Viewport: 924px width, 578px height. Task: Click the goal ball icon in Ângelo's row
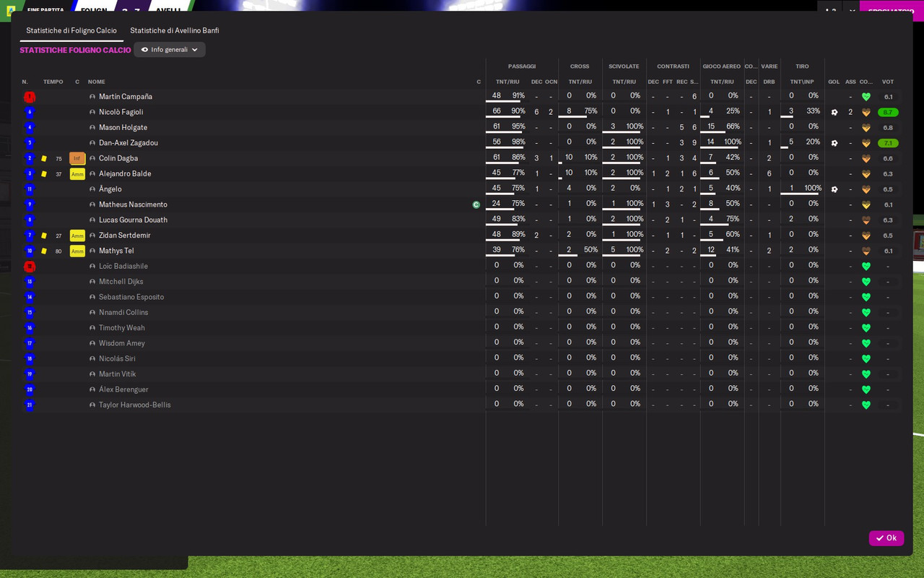pyautogui.click(x=834, y=189)
